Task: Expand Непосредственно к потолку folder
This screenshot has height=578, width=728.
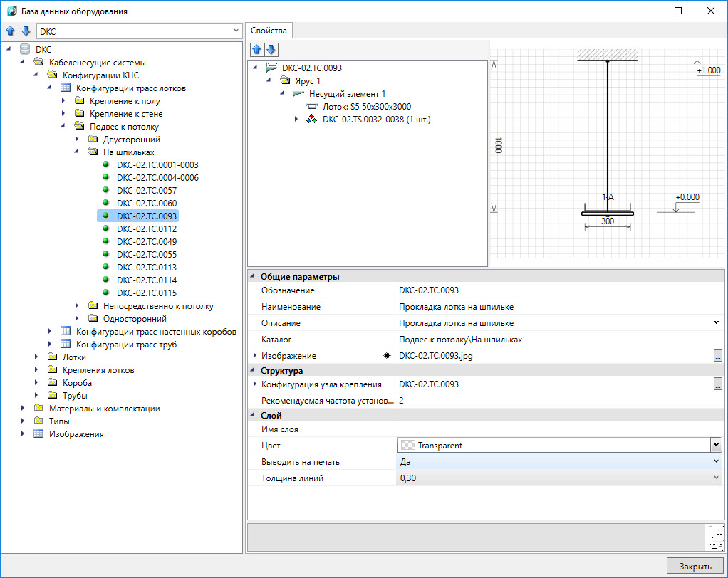Action: tap(77, 305)
